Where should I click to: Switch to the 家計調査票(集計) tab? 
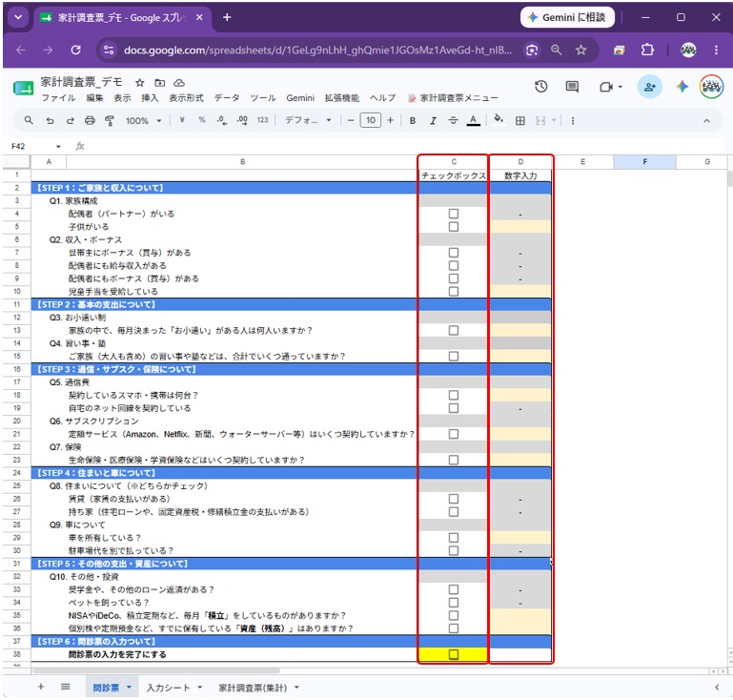pos(253,688)
